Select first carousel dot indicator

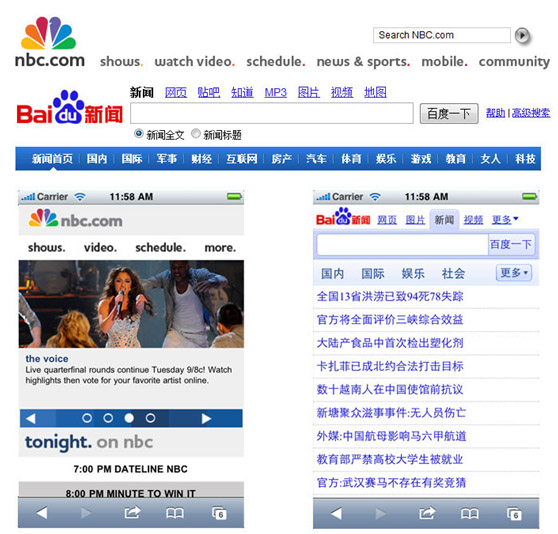pos(87,418)
